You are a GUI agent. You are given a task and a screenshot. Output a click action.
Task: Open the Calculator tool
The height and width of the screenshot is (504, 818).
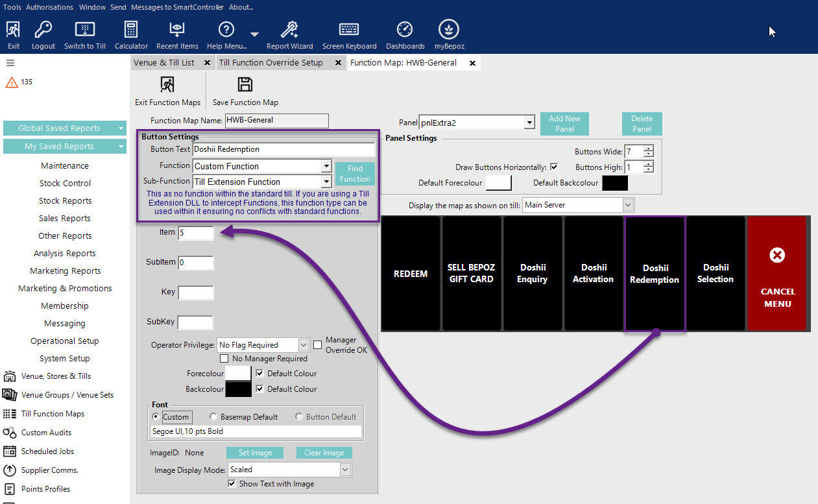coord(131,30)
